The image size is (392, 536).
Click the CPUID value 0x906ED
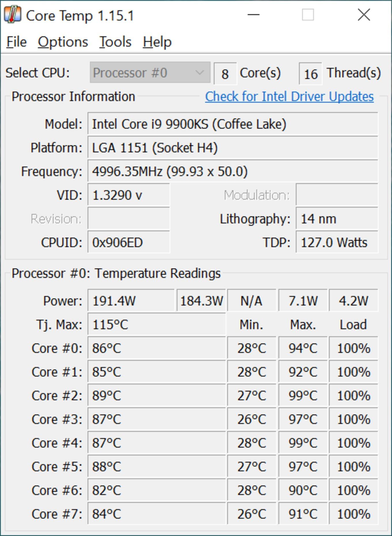click(x=129, y=243)
